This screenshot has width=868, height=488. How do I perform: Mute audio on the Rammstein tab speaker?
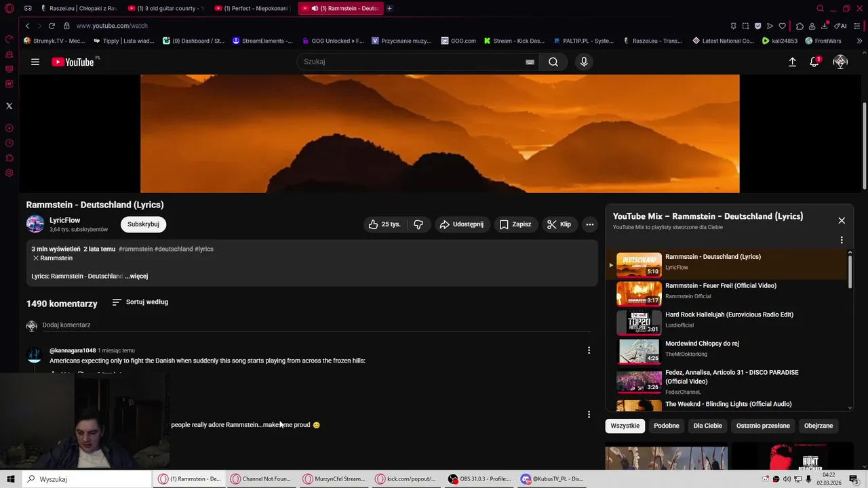click(x=315, y=8)
